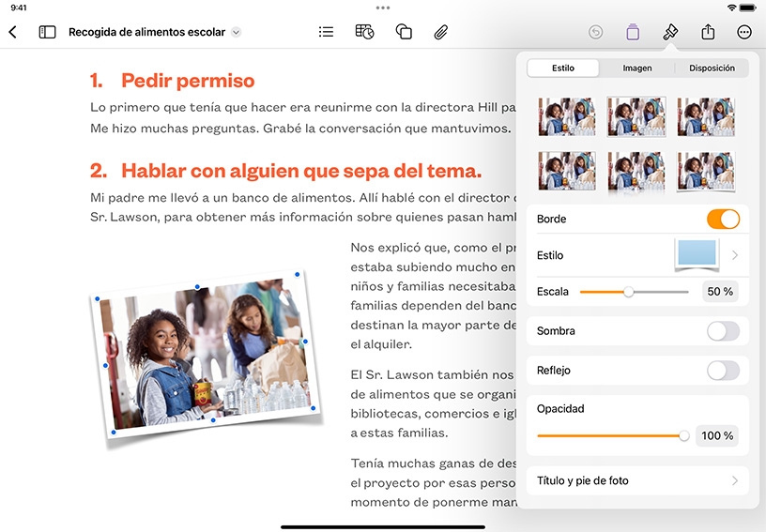Open the border Estilo chevron
The height and width of the screenshot is (532, 766).
[x=735, y=255]
